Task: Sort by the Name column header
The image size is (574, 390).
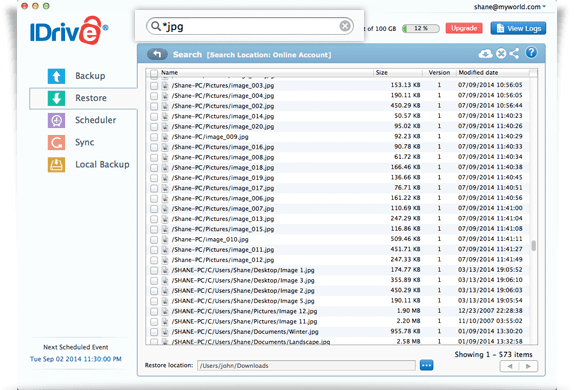Action: pos(169,73)
